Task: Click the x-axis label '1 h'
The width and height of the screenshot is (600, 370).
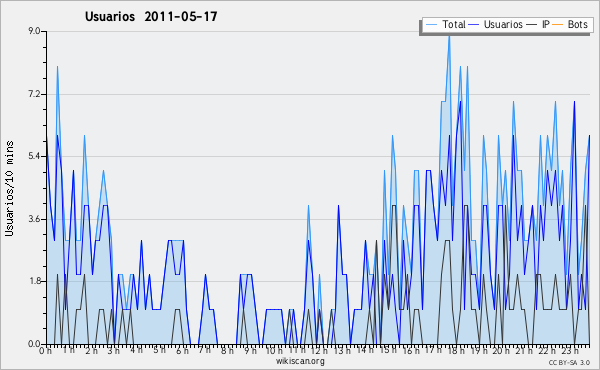Action: pos(69,350)
